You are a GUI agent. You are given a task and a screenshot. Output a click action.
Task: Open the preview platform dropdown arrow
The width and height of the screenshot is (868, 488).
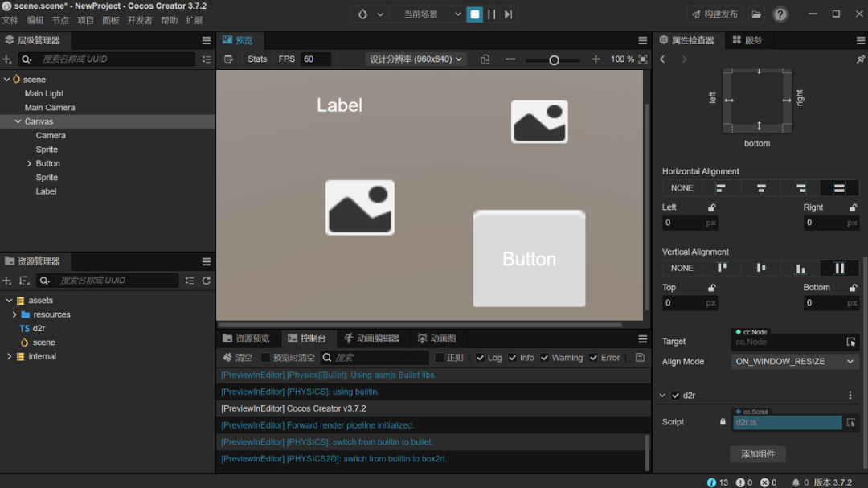[380, 14]
